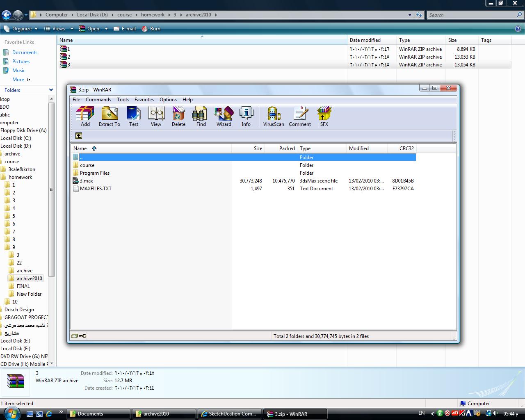This screenshot has width=525, height=420.
Task: Open Explorer help question mark icon
Action: point(518,29)
